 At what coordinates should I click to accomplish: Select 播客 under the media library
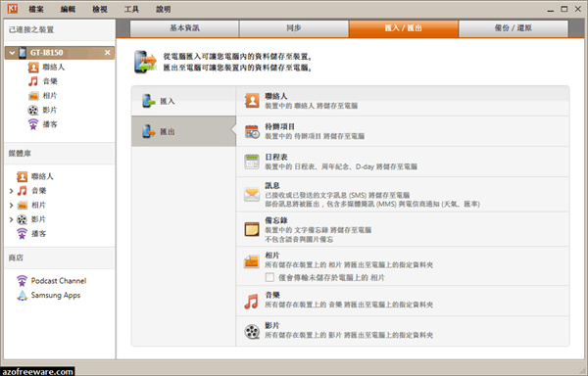pyautogui.click(x=38, y=234)
